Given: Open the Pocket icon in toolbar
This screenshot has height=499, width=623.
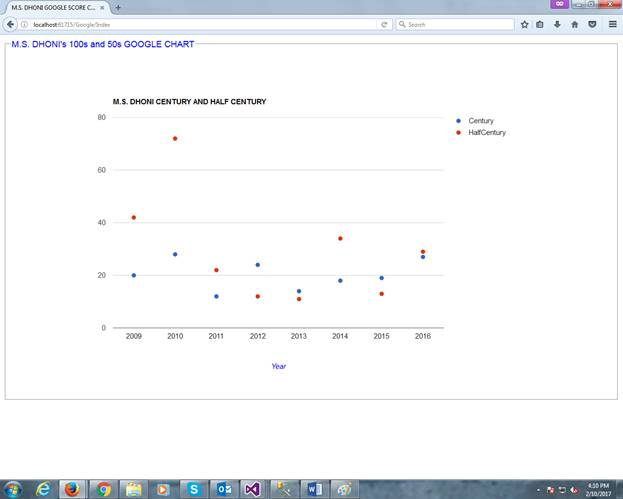Looking at the screenshot, I should click(592, 24).
